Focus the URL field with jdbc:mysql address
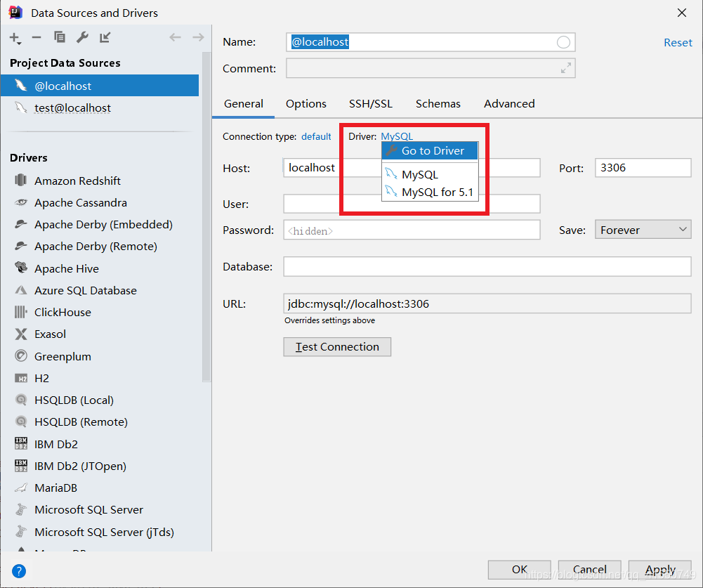 click(x=487, y=303)
